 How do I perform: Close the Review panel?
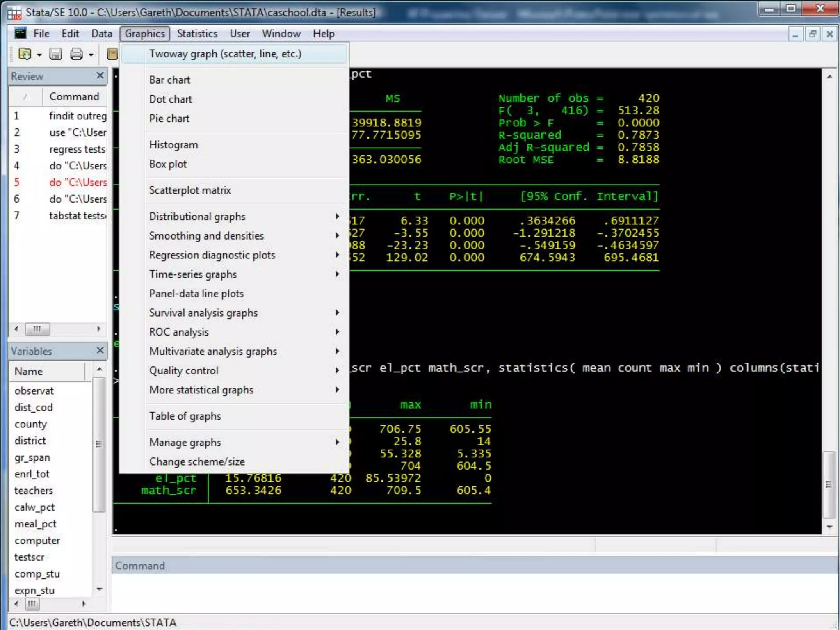(x=100, y=75)
